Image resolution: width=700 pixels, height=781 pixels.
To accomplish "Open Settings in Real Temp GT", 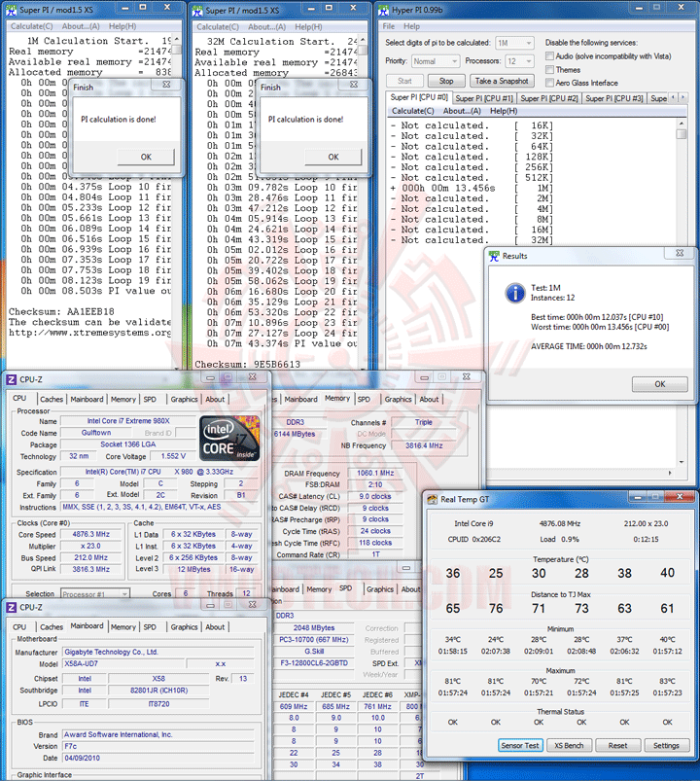I will 666,746.
